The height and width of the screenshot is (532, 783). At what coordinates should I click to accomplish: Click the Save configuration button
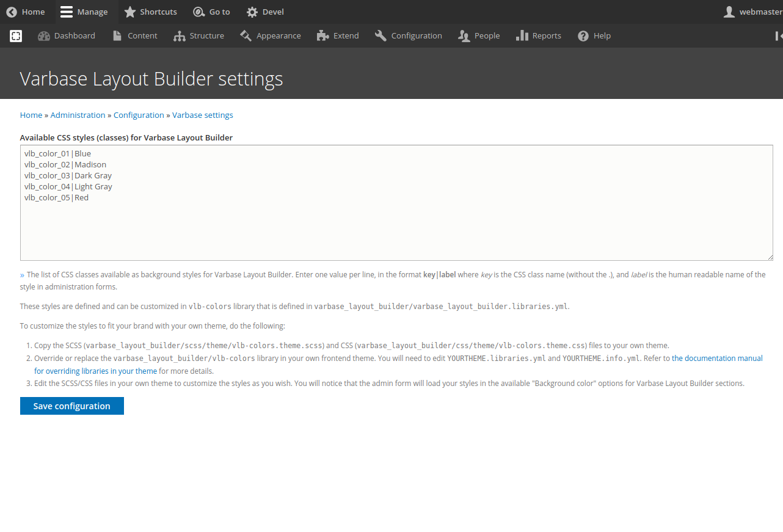click(x=71, y=406)
